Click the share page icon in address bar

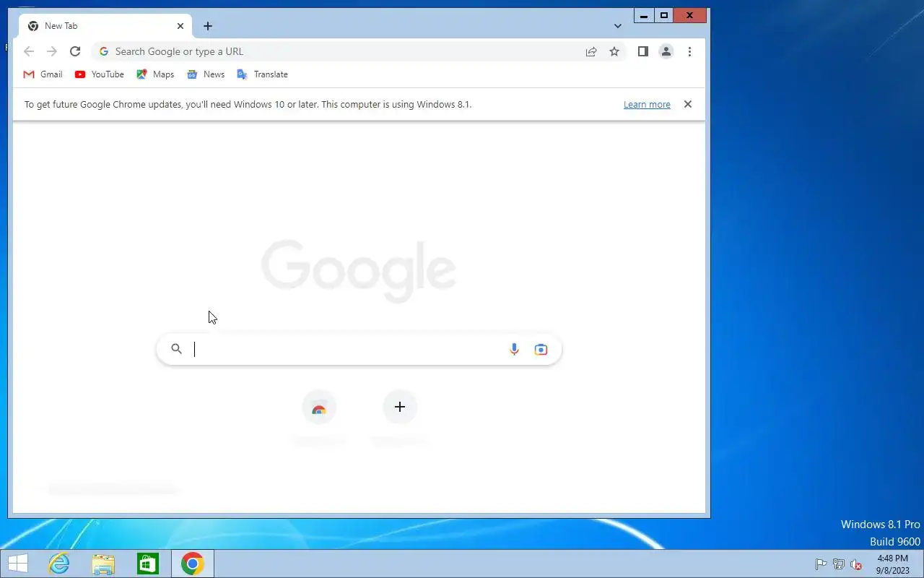(x=591, y=51)
